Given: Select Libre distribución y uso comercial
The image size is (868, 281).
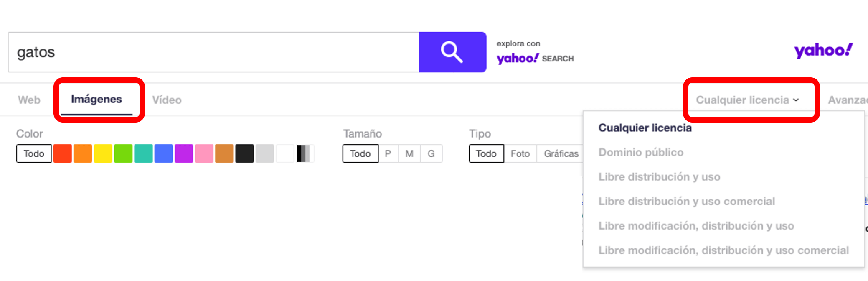Looking at the screenshot, I should pyautogui.click(x=686, y=201).
